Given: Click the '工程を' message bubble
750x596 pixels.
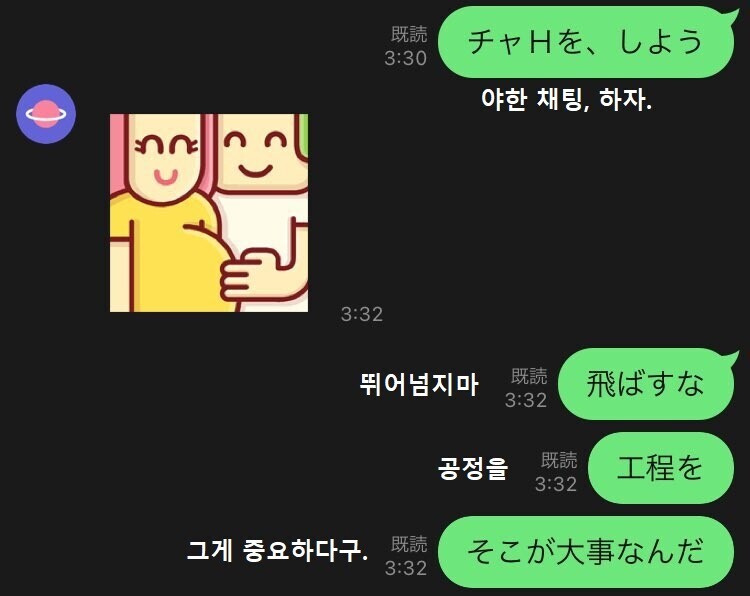Looking at the screenshot, I should [x=661, y=468].
